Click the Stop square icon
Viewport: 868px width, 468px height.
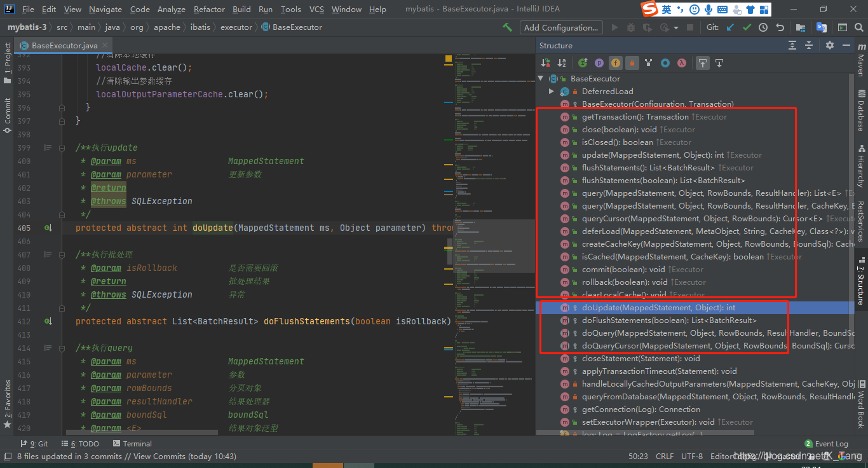point(690,27)
